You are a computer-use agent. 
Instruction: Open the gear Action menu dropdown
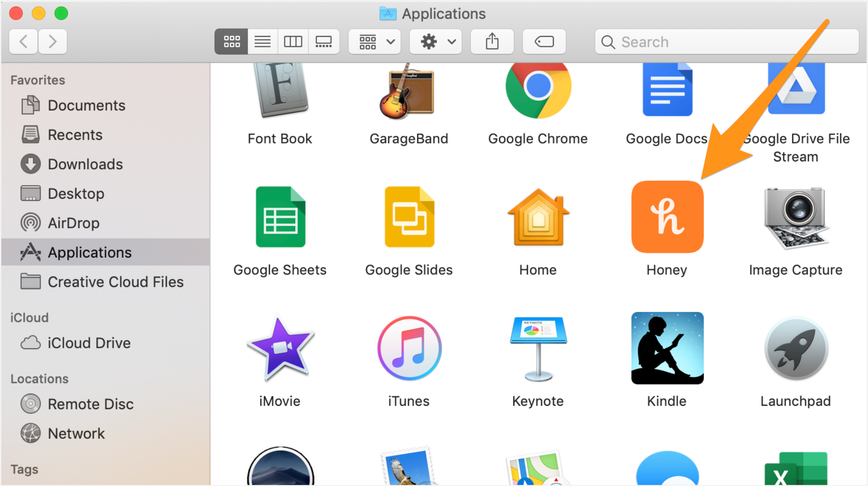click(436, 42)
